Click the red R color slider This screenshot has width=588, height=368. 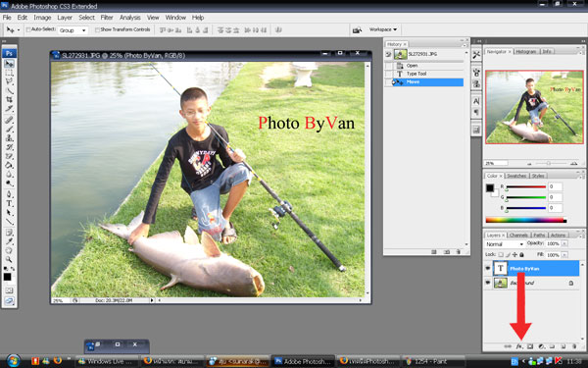pyautogui.click(x=525, y=187)
